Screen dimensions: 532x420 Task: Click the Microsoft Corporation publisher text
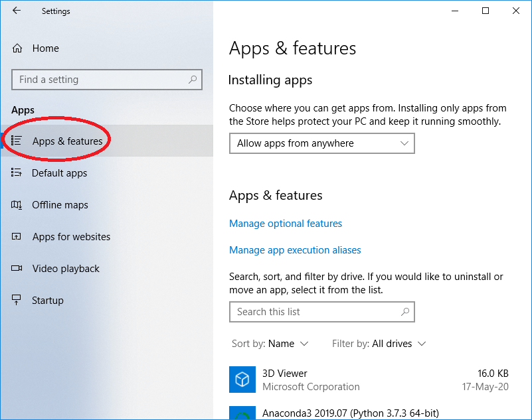click(311, 387)
